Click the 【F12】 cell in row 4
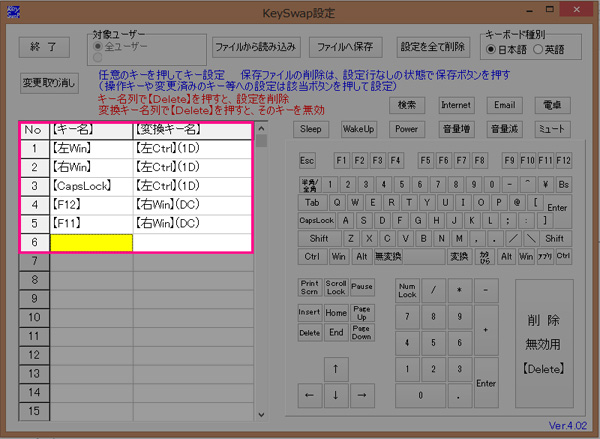600x439 pixels. (91, 205)
